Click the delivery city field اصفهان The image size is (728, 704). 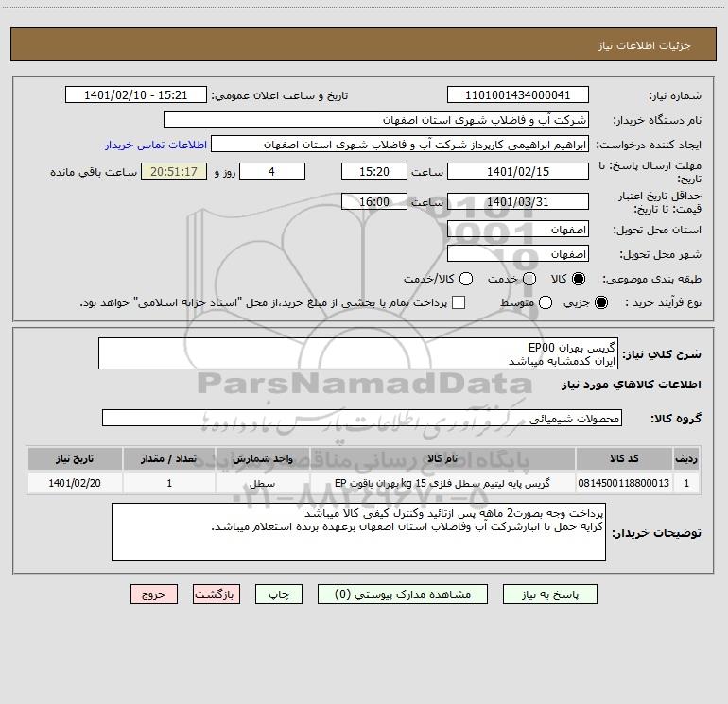click(x=518, y=253)
